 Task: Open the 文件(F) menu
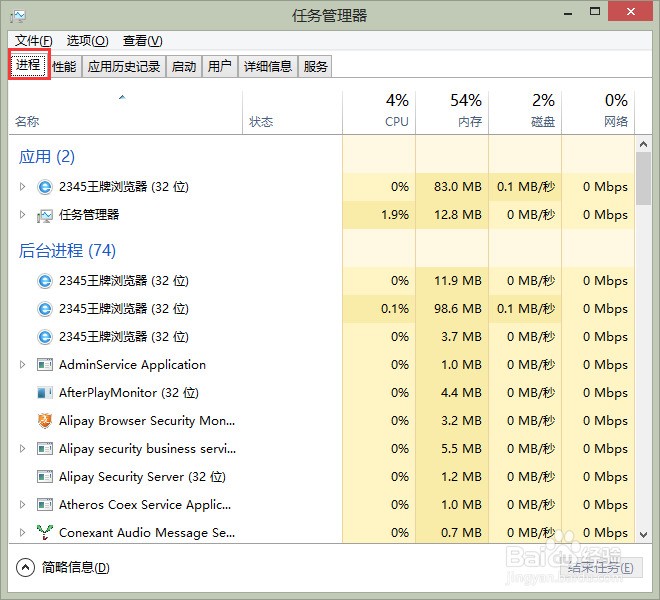34,41
